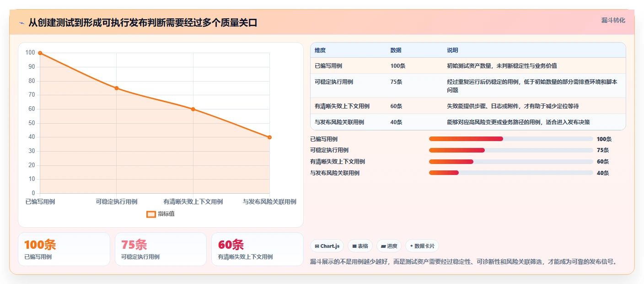Screen dimensions: 644x284
Task: Click the 漏斗转化 label in header
Action: [x=613, y=20]
